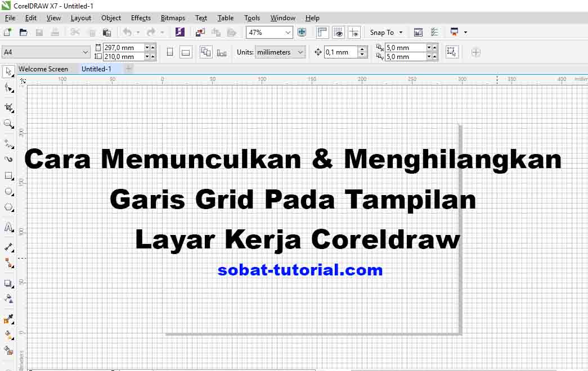Click the Import icon

pos(200,32)
